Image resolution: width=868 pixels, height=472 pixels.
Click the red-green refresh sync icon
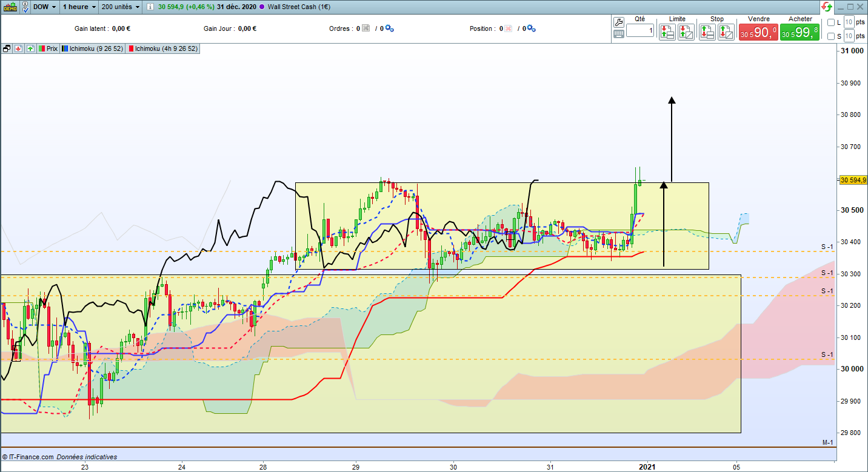point(827,7)
